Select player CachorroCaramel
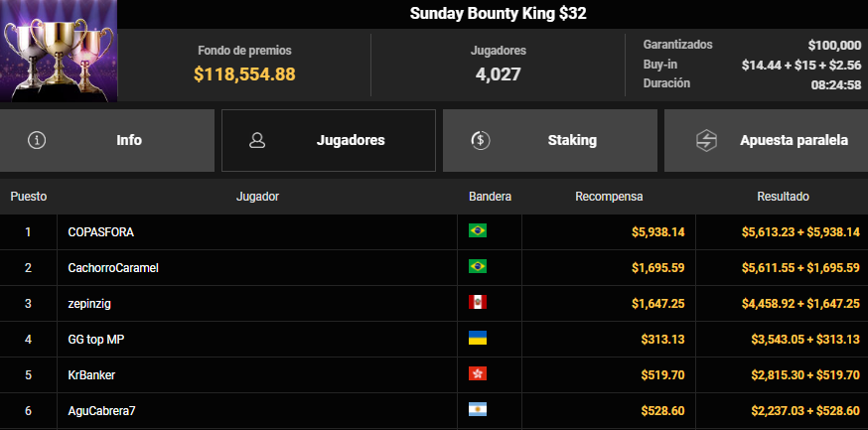Screen dimensions: 868x430 tap(113, 267)
